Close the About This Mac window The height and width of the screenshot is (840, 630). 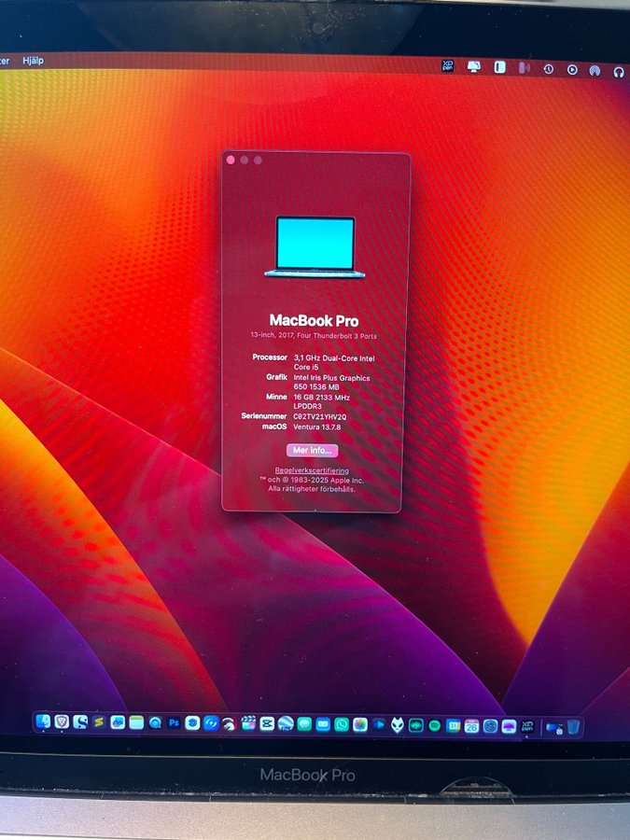pos(231,160)
